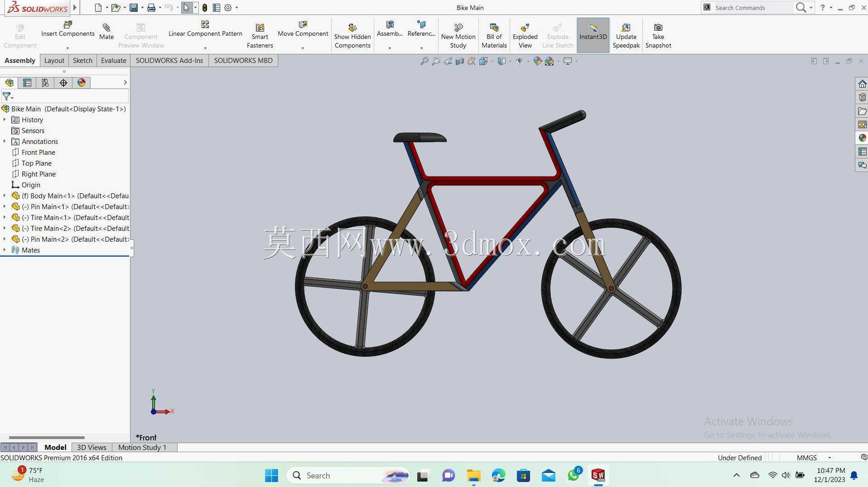Open the SOLIDWORKS Resources home icon
Screen dimensions: 868x487
pos(862,84)
